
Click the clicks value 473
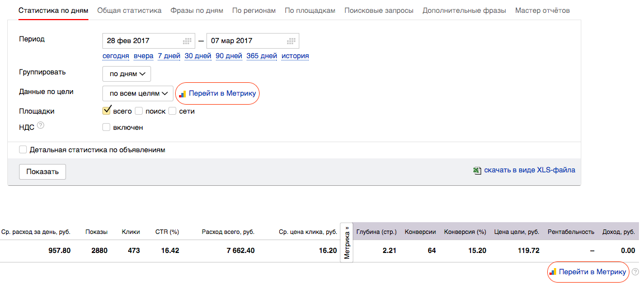[134, 251]
